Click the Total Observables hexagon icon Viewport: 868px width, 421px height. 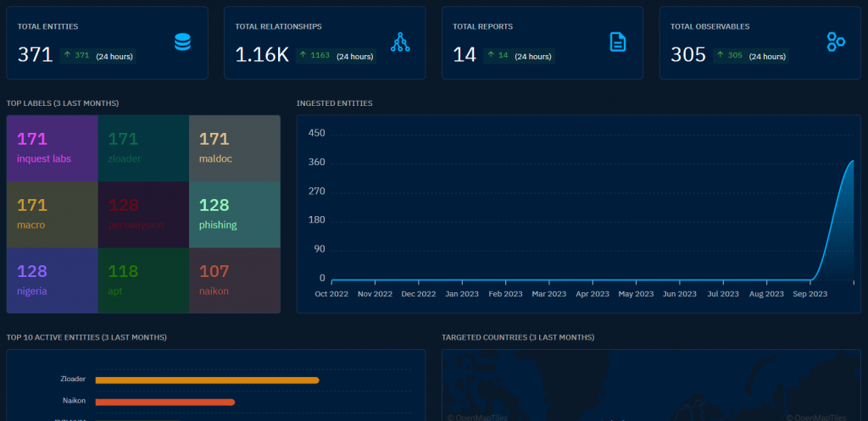tap(835, 42)
